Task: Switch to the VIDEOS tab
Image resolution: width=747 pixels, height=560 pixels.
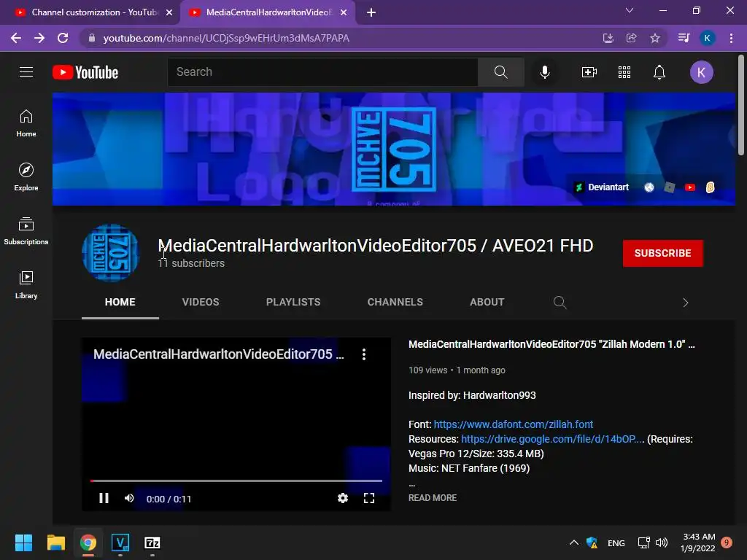Action: click(x=201, y=302)
